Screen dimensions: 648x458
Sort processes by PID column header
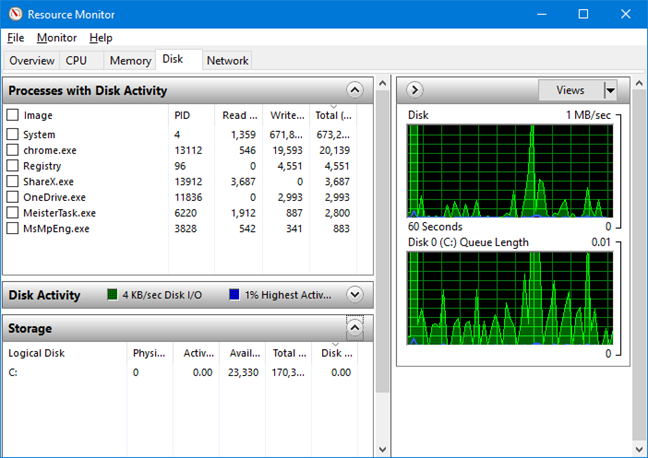191,115
